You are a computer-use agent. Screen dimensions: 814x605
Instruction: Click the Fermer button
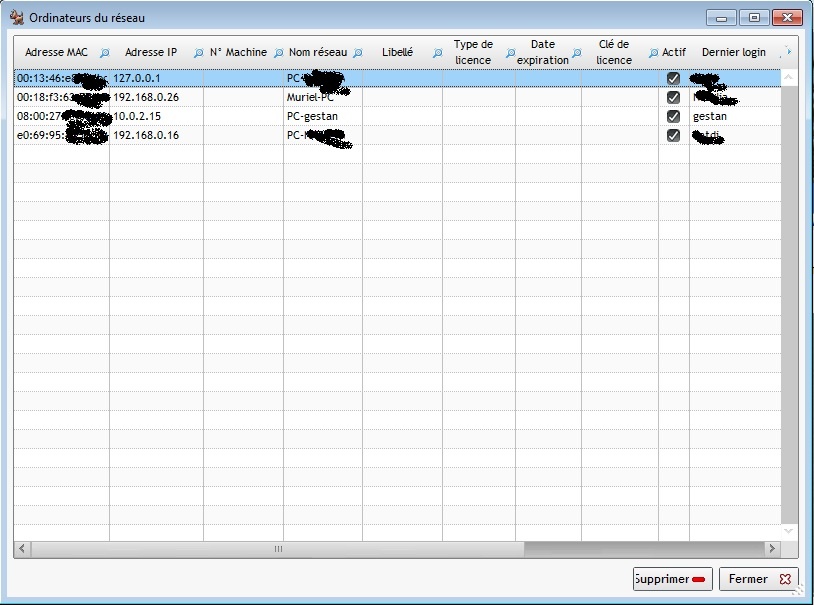(758, 579)
